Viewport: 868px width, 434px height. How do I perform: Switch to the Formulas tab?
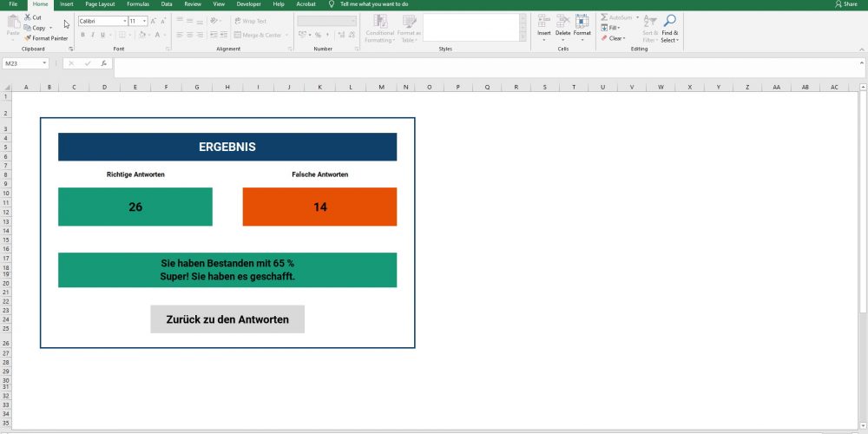tap(138, 3)
